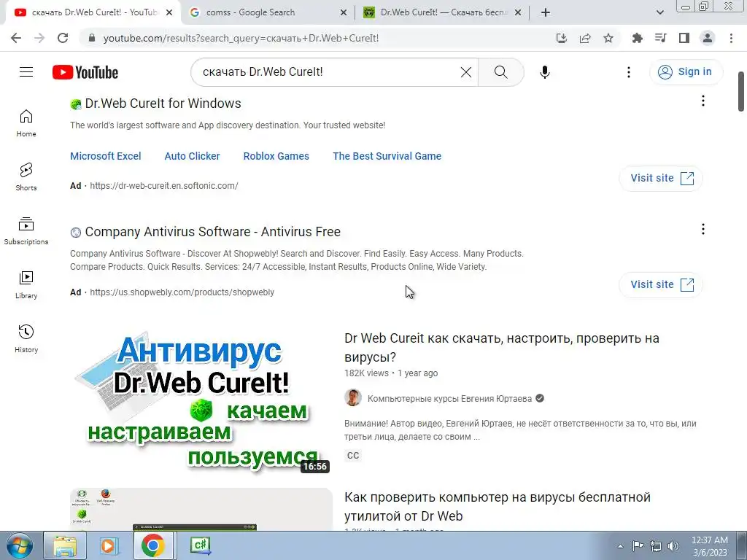Open the C# app on taskbar
The height and width of the screenshot is (560, 747).
click(200, 545)
